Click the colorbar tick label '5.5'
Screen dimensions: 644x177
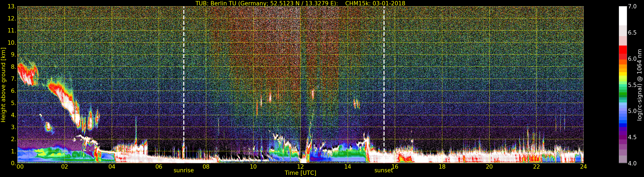pyautogui.click(x=632, y=85)
